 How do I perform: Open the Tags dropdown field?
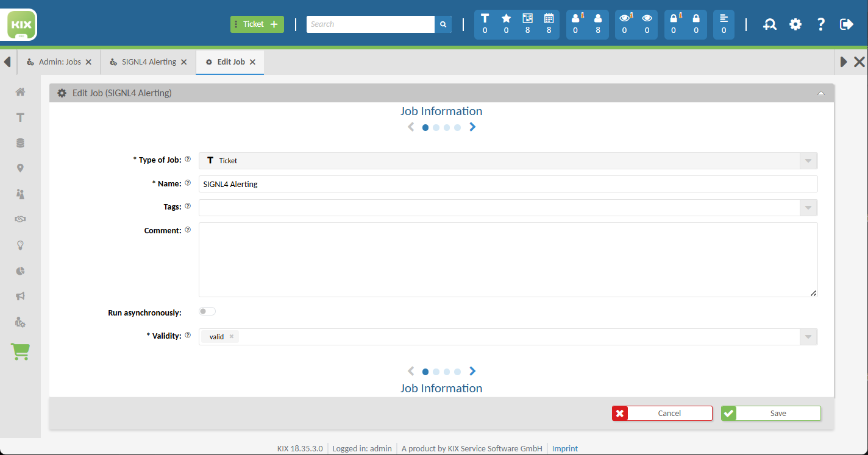click(x=808, y=207)
